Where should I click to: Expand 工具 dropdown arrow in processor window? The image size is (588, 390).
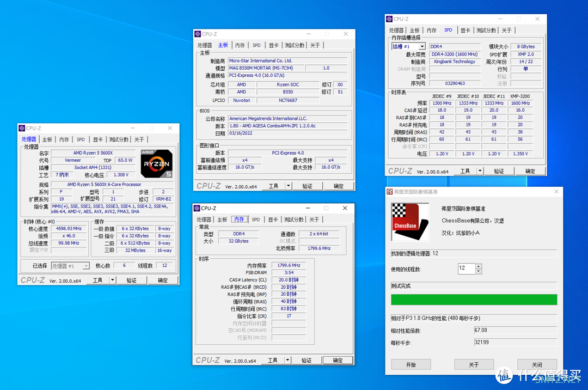click(112, 280)
